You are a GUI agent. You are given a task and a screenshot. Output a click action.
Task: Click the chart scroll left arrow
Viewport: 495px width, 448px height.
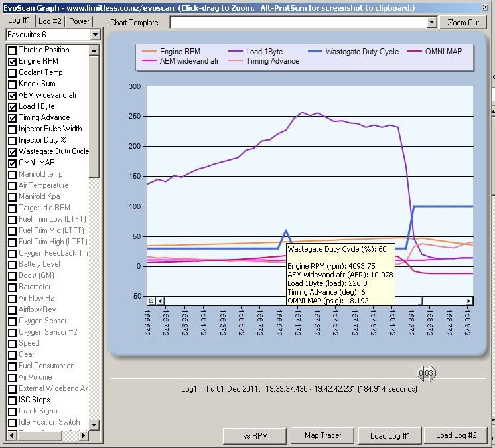pyautogui.click(x=160, y=301)
